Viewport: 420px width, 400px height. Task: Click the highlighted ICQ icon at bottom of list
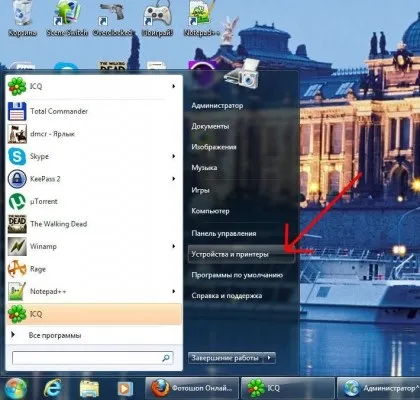pyautogui.click(x=17, y=314)
